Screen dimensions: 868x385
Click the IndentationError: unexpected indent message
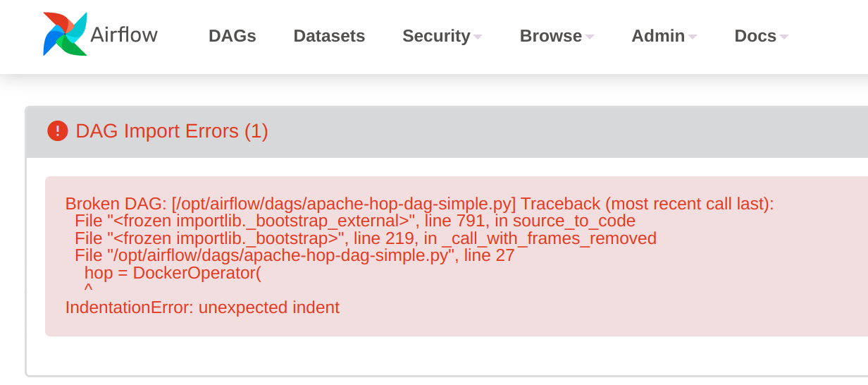[202, 307]
